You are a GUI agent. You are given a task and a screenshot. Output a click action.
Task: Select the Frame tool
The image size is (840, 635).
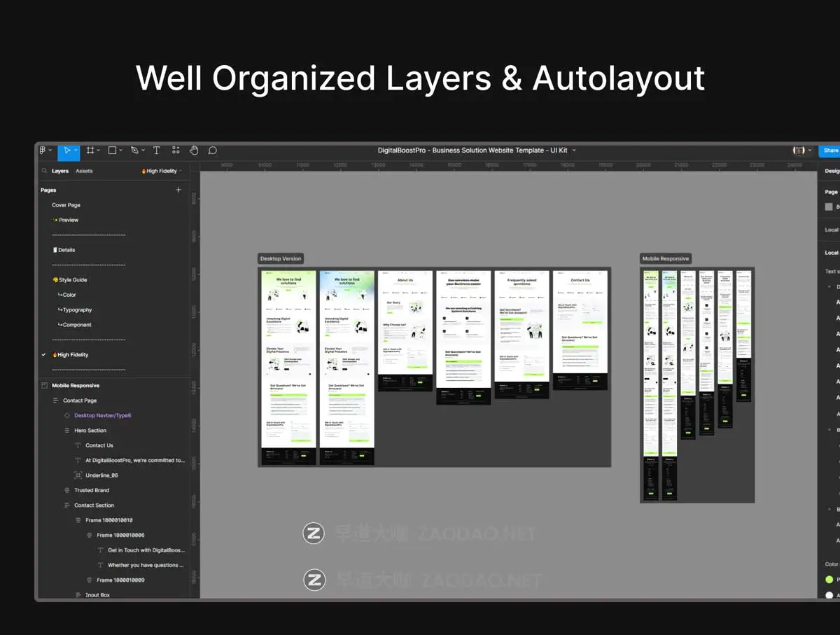click(90, 150)
